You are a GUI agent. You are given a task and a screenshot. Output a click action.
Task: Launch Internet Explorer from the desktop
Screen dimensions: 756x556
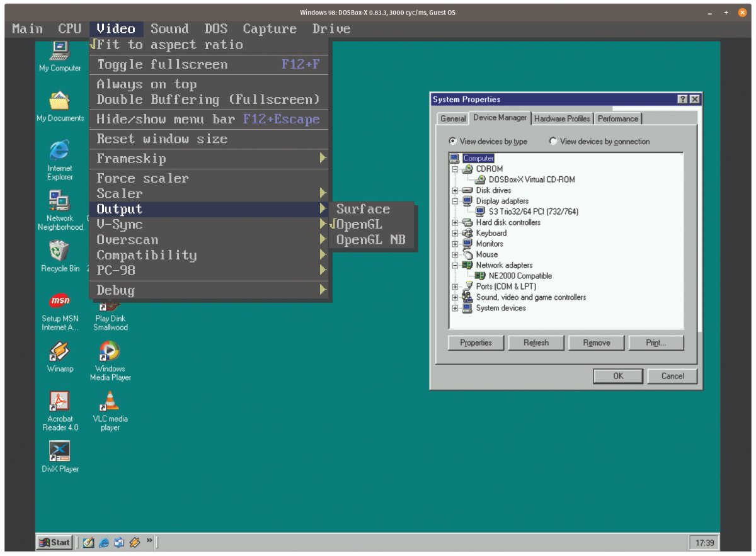60,160
